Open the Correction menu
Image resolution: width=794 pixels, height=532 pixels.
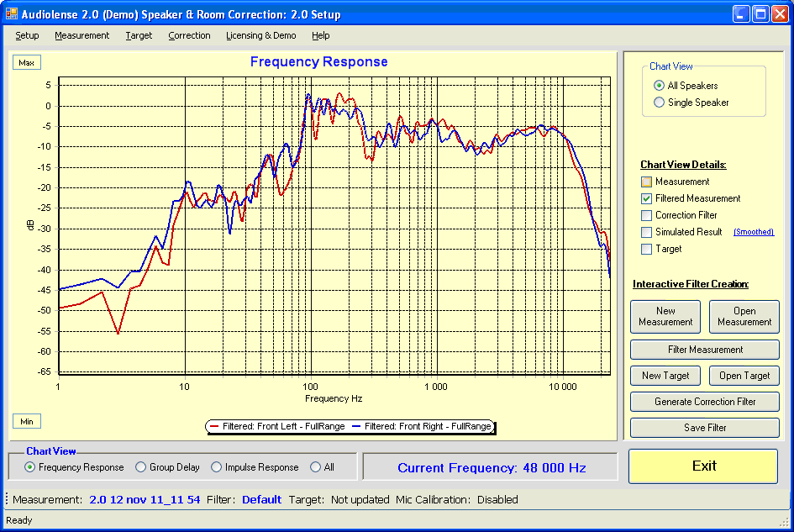coord(189,35)
